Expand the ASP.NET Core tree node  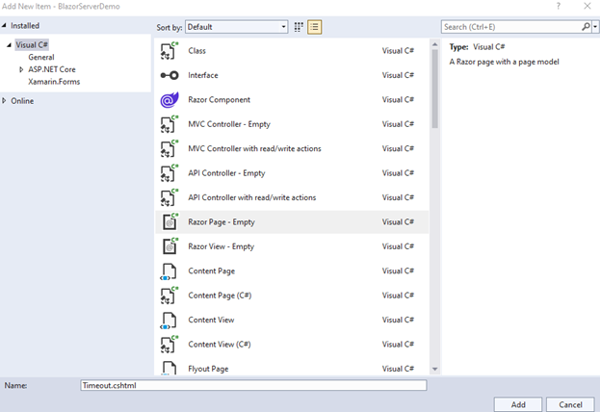click(22, 70)
